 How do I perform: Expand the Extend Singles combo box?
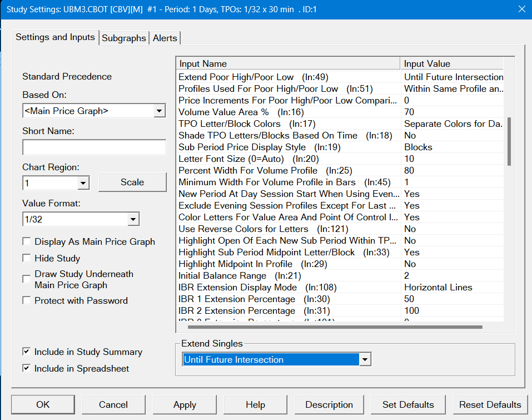point(365,360)
